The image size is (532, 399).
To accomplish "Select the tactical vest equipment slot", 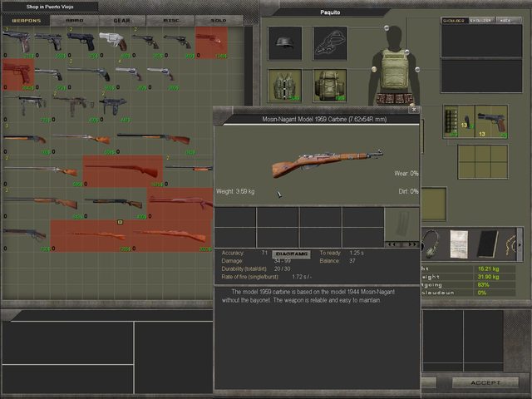I will pos(284,86).
